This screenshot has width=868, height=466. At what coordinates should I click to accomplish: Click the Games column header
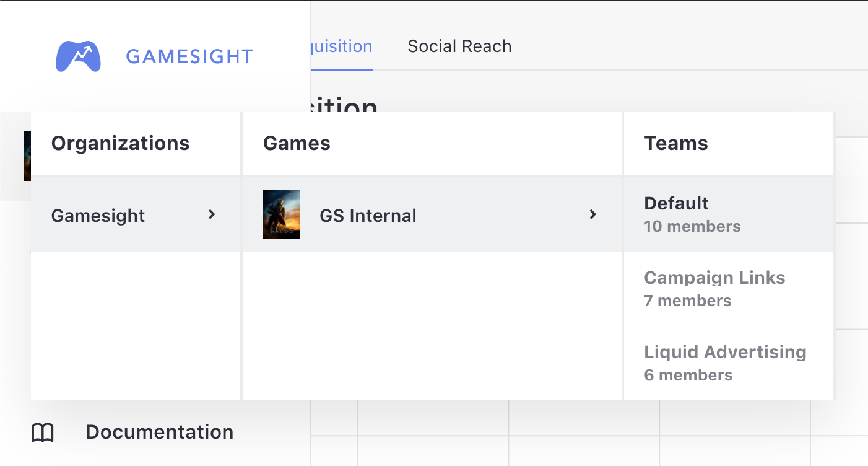(x=297, y=143)
